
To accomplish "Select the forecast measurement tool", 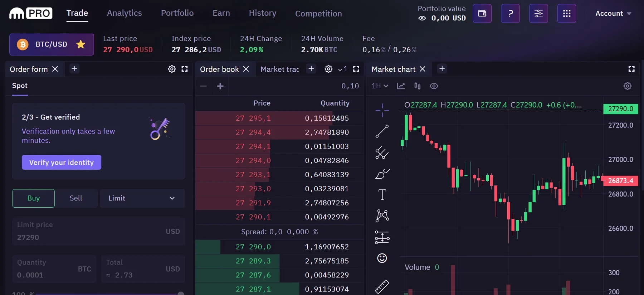I will (382, 237).
